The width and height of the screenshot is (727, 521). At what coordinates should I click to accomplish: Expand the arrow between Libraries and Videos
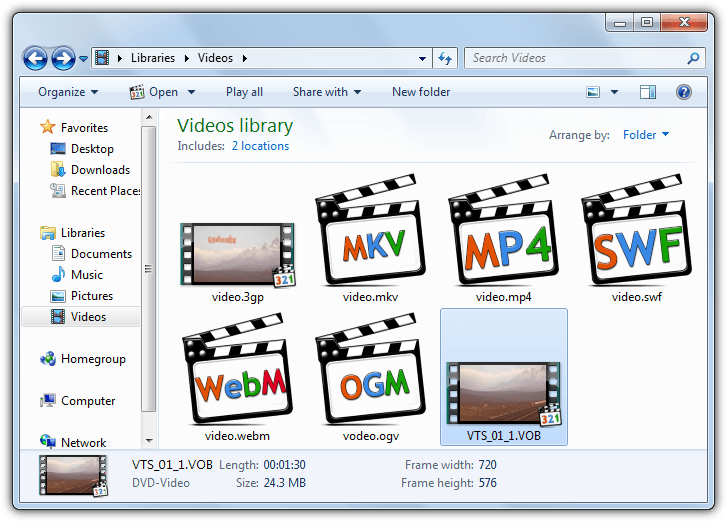(x=186, y=58)
